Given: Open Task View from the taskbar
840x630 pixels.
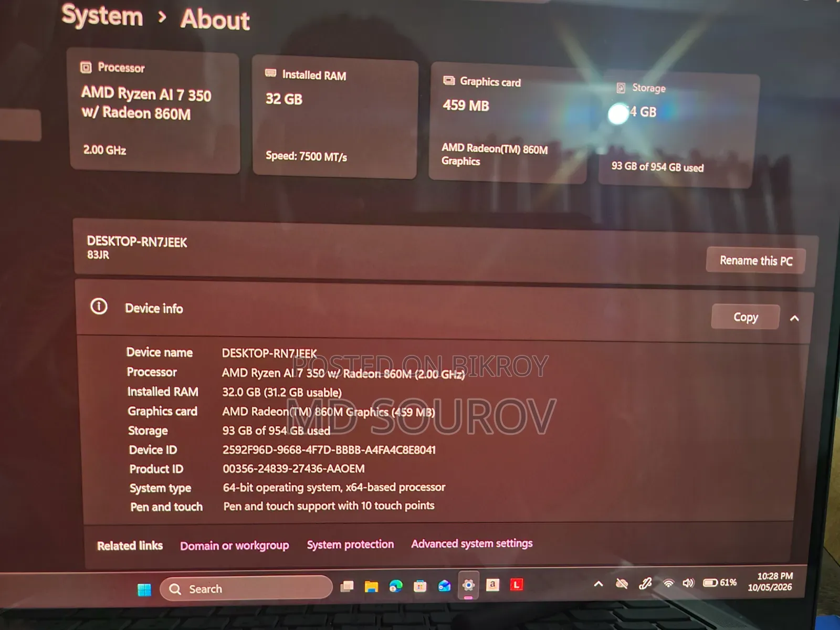Looking at the screenshot, I should click(347, 586).
